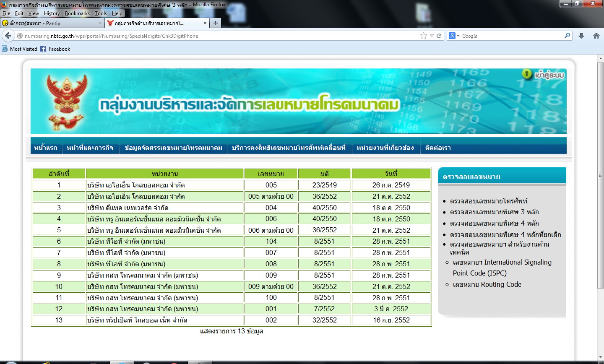Close the Pantip tab

tap(100, 23)
